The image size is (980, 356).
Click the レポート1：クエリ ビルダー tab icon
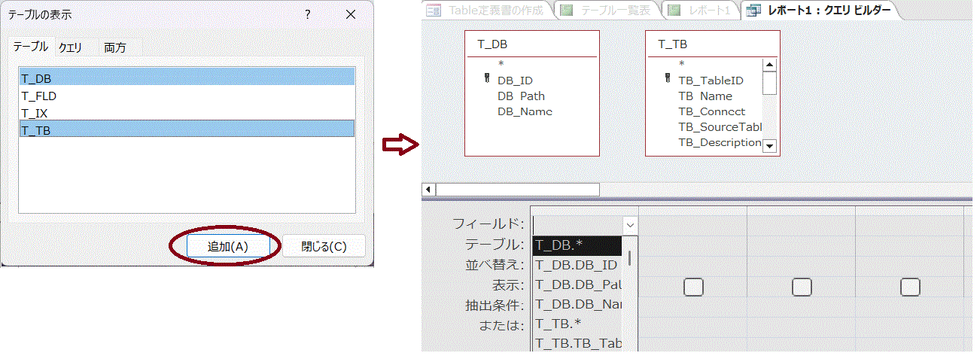tap(752, 10)
